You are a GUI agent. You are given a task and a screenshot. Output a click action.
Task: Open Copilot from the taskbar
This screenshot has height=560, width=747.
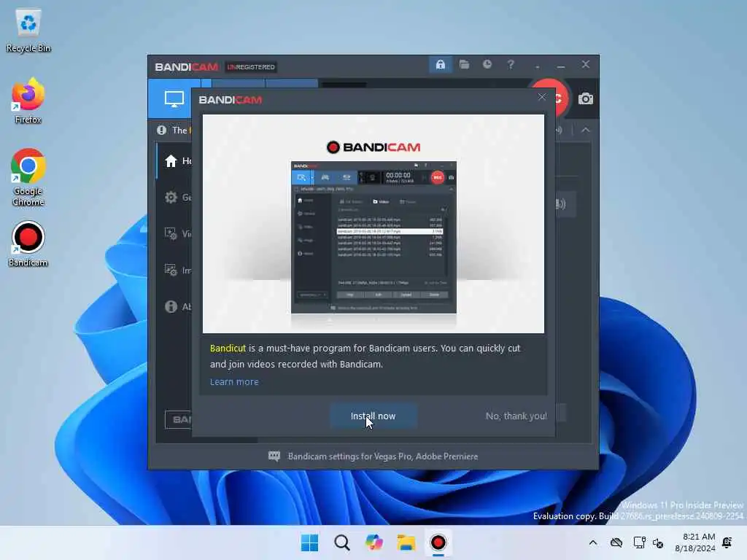tap(374, 542)
